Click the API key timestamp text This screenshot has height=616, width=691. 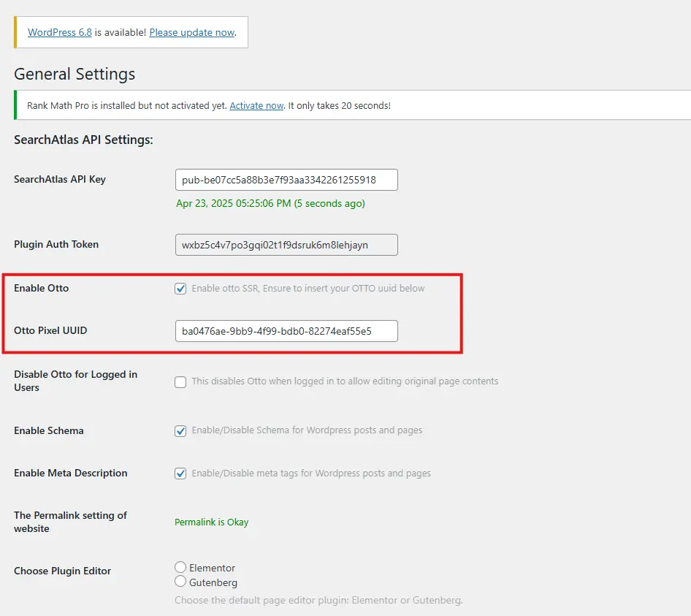(x=270, y=203)
